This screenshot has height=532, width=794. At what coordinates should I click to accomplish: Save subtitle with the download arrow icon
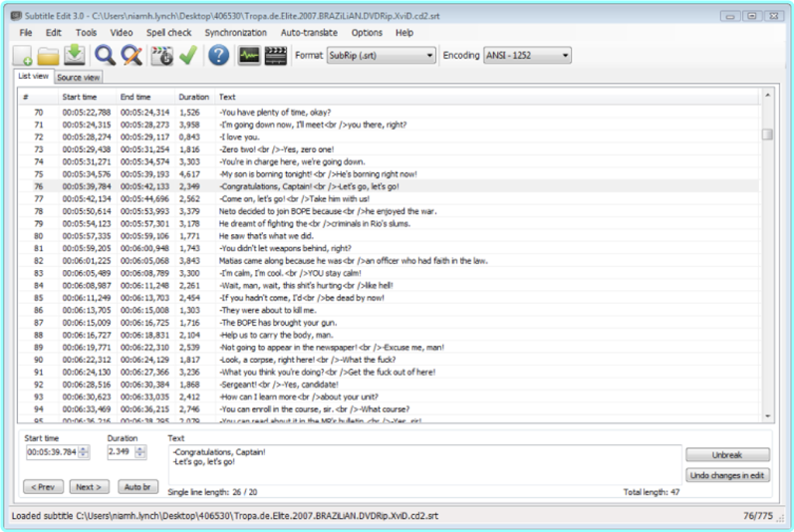pos(75,55)
